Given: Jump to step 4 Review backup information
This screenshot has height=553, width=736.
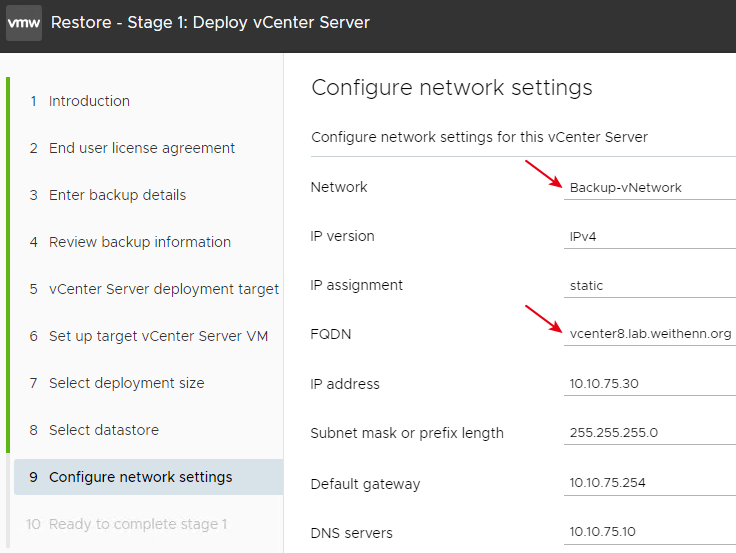Looking at the screenshot, I should click(130, 242).
